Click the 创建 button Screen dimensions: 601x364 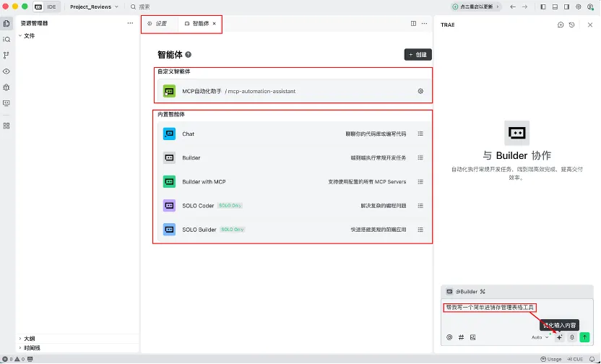click(418, 54)
